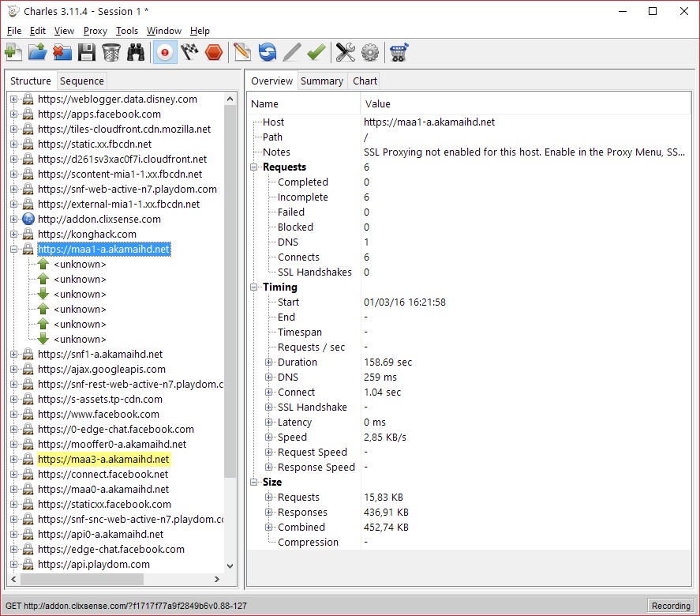Screen dimensions: 700x616
Task: Clear the session with the trash icon
Action: pyautogui.click(x=111, y=53)
